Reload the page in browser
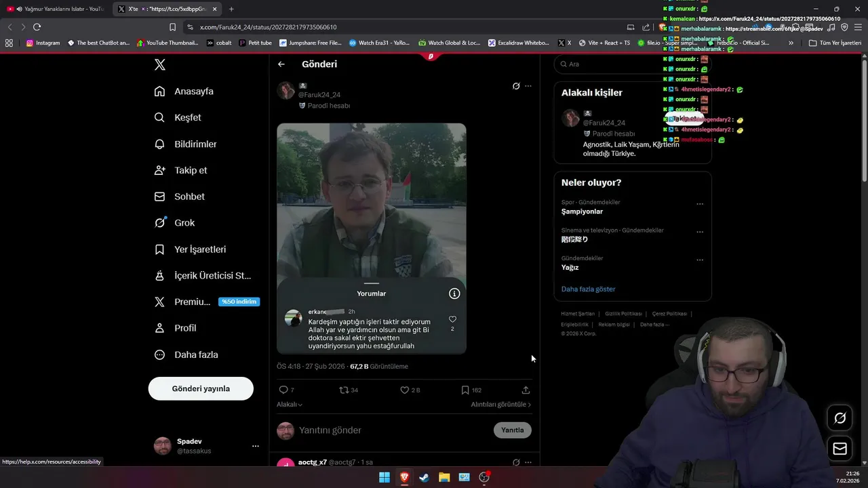 coord(37,27)
